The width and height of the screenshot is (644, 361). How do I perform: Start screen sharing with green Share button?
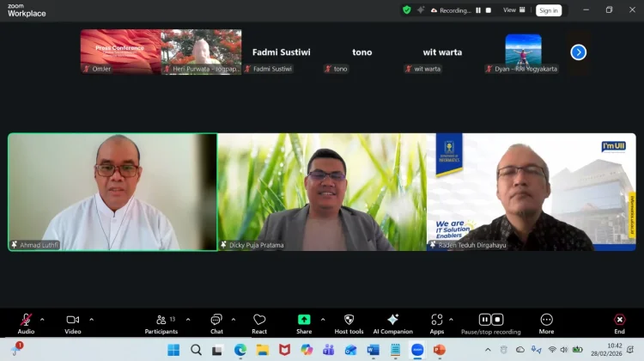coord(304,323)
